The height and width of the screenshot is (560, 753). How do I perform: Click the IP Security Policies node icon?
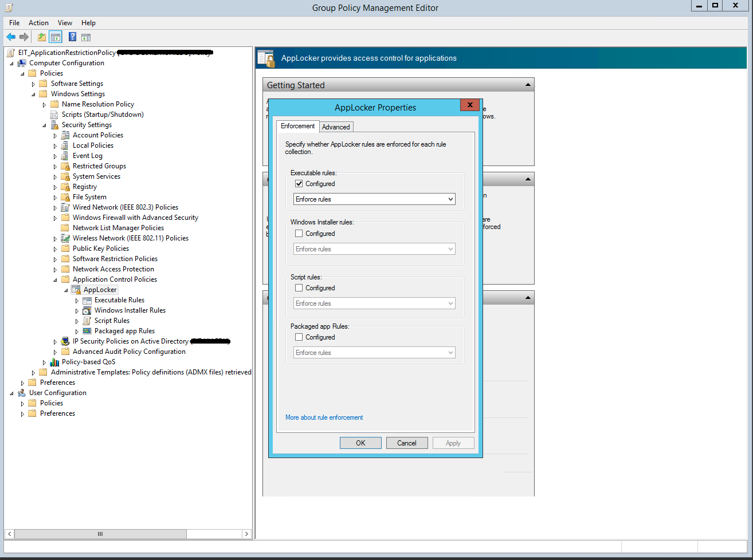65,341
